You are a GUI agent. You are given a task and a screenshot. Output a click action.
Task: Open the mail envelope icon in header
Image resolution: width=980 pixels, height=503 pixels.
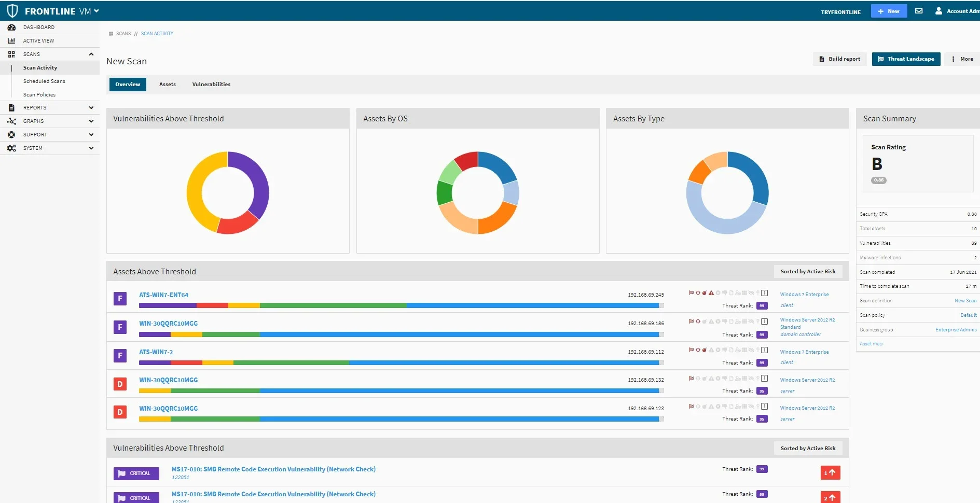[919, 11]
